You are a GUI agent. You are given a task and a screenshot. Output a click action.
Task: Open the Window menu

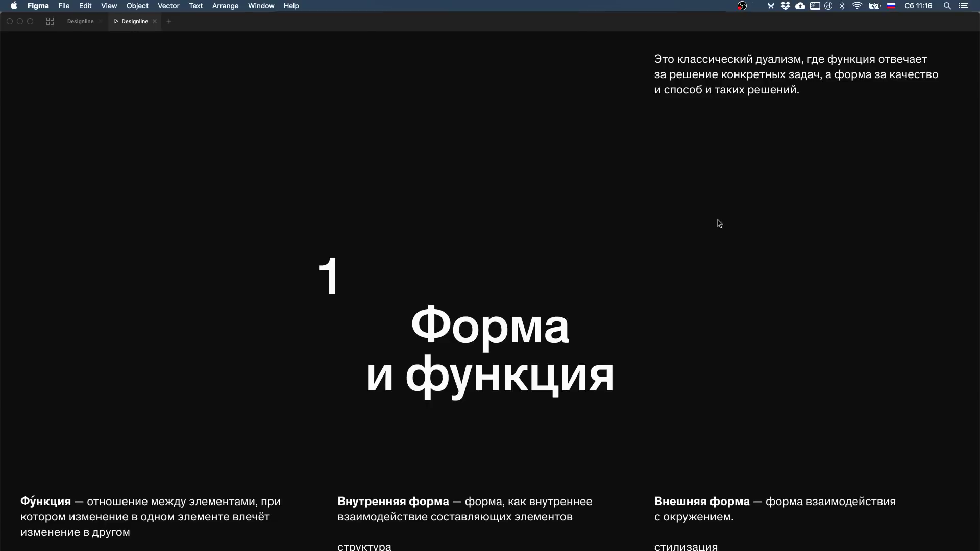261,6
